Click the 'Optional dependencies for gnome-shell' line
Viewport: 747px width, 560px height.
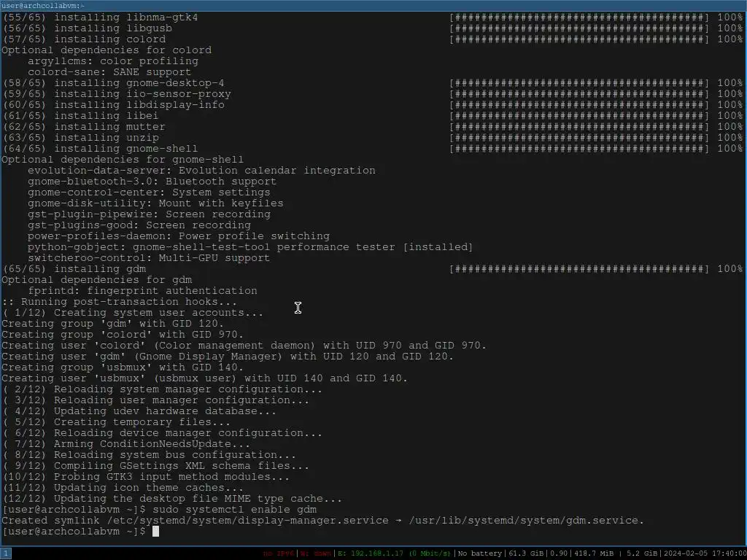tap(123, 160)
